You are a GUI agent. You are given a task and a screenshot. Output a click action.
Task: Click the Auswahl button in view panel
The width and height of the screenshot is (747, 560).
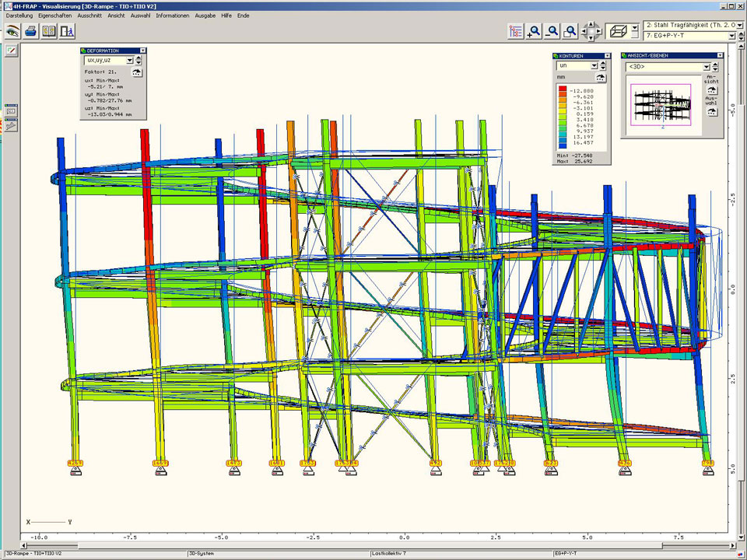(711, 112)
